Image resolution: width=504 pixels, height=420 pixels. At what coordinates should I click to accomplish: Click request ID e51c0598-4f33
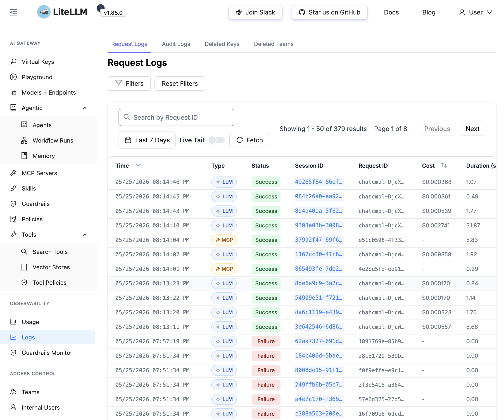(381, 240)
